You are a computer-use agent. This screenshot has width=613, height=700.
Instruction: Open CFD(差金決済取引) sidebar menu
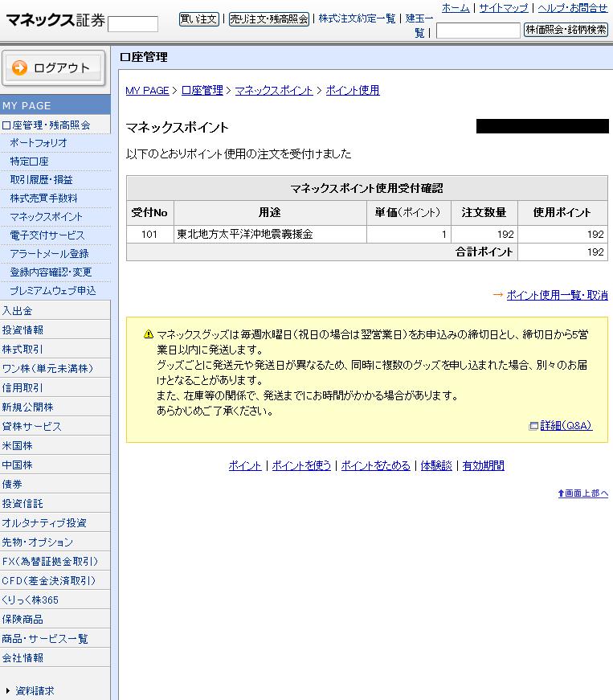tap(55, 580)
